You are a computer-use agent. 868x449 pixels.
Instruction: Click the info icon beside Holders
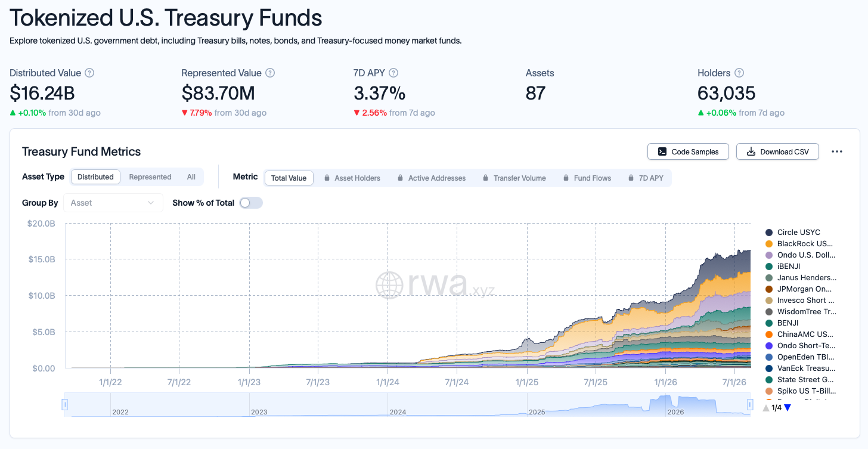[739, 73]
